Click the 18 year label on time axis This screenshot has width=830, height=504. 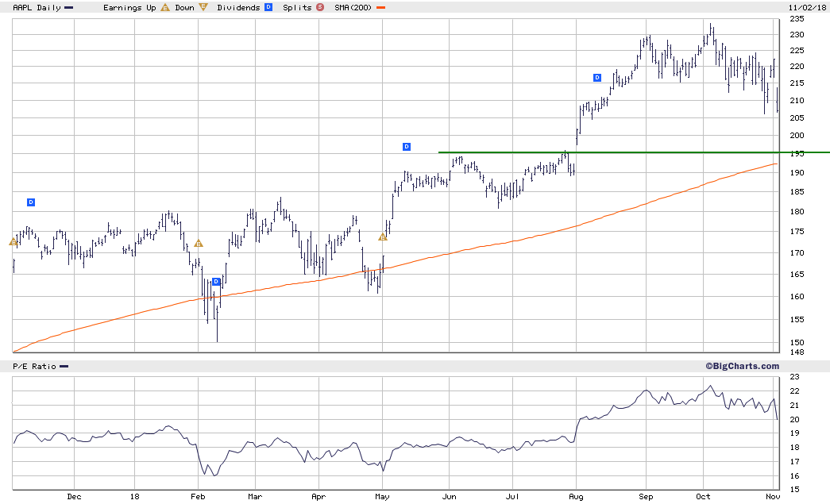134,497
